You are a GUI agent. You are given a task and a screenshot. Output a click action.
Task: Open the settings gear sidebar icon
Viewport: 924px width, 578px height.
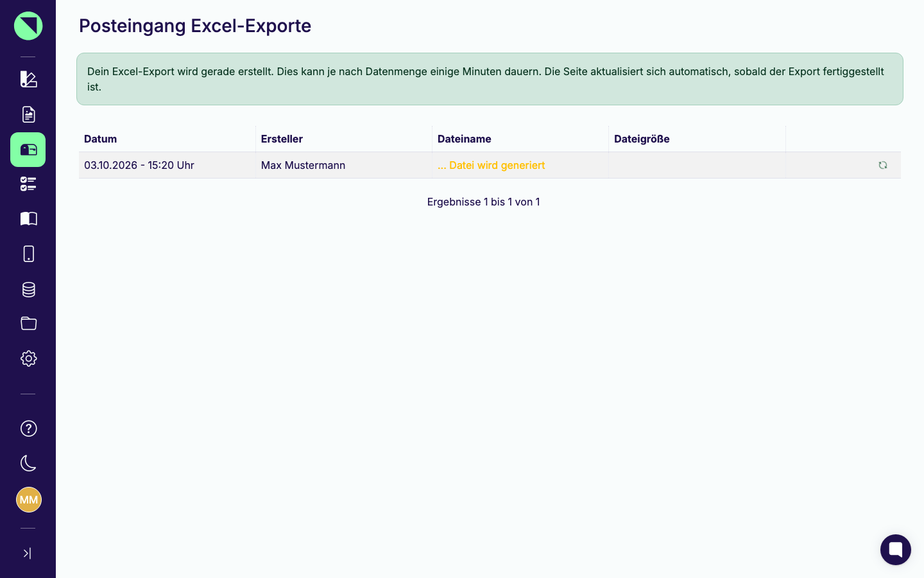[28, 358]
